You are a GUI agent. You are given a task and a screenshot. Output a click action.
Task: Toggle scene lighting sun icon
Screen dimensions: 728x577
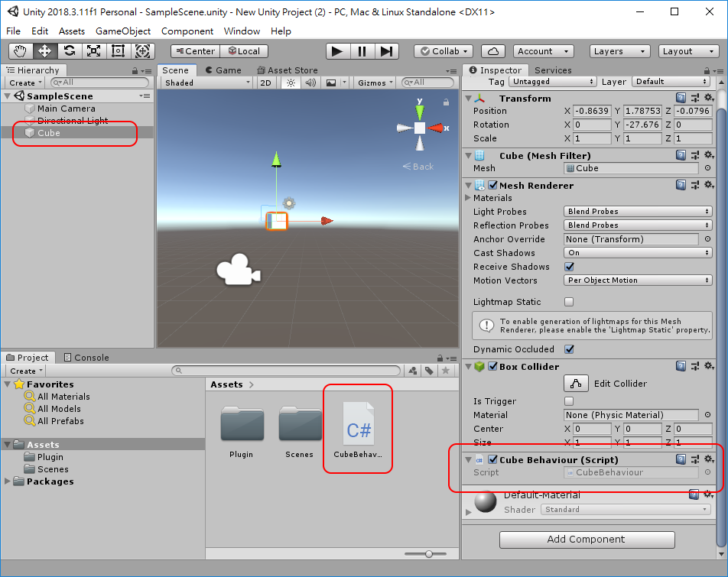pyautogui.click(x=291, y=83)
